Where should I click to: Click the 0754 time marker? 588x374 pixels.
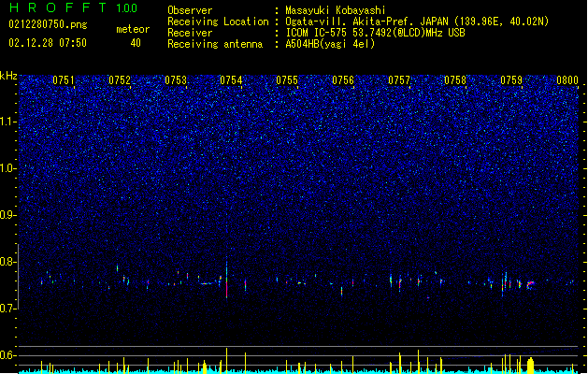[231, 80]
